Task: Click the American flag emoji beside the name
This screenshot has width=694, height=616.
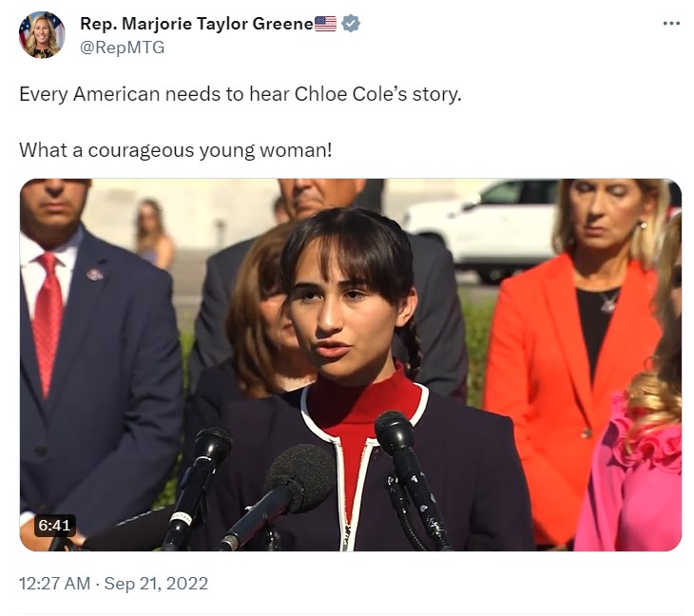Action: (325, 24)
